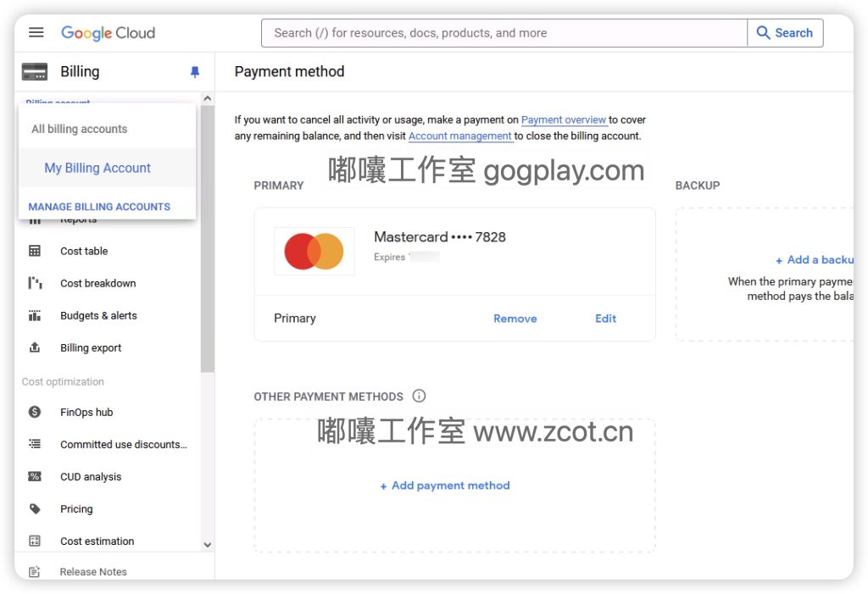
Task: Click the Billing export upload icon
Action: click(34, 347)
